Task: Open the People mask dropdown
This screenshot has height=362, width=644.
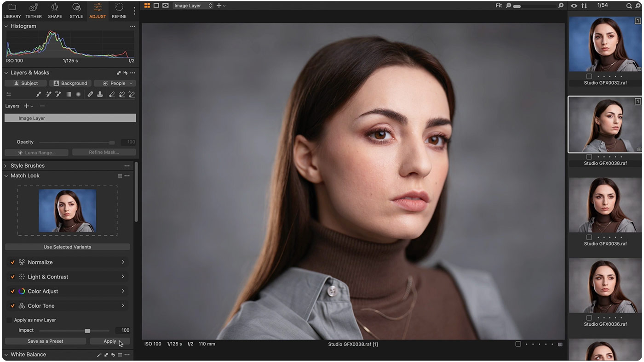Action: click(115, 83)
